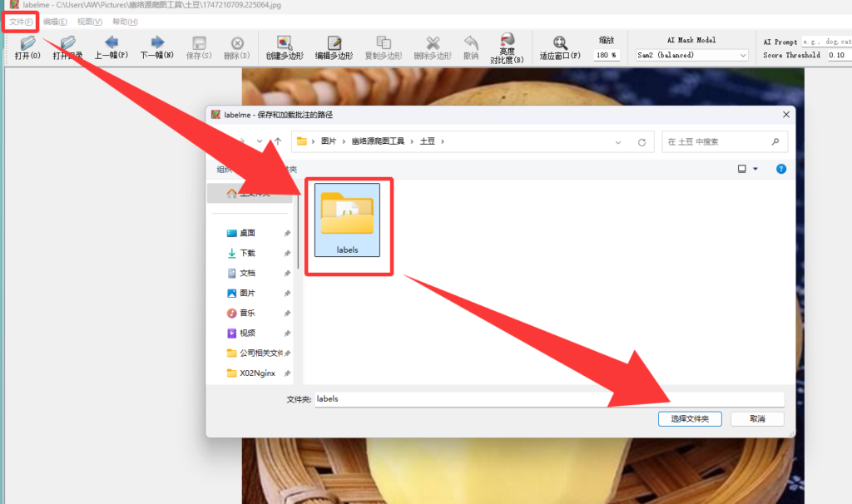Expand the chevron after 图片 breadcrumb
Viewport: 852px width, 504px height.
click(344, 141)
